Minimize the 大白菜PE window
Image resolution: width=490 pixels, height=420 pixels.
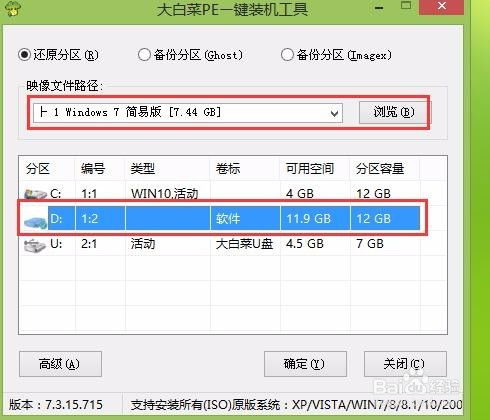click(379, 8)
